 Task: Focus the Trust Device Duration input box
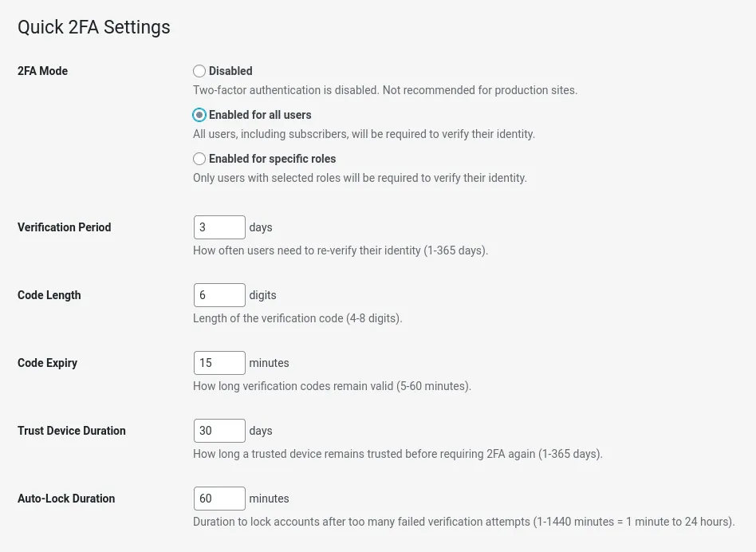pos(219,431)
